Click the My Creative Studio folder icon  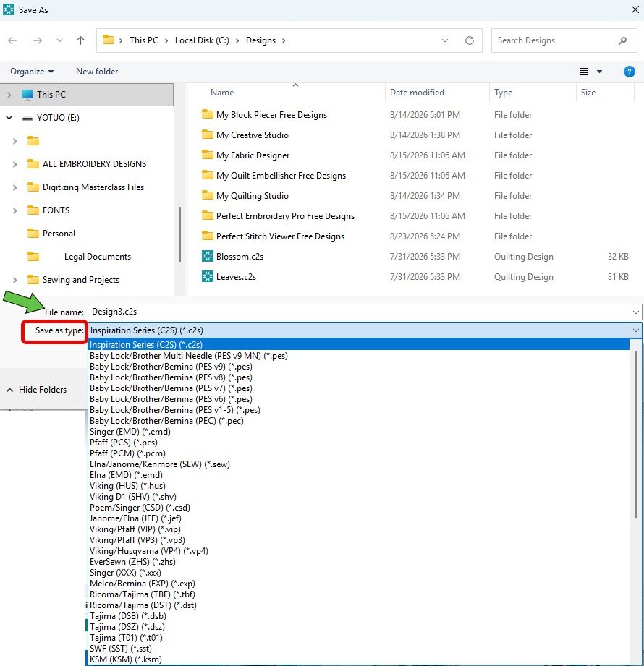[x=208, y=135]
